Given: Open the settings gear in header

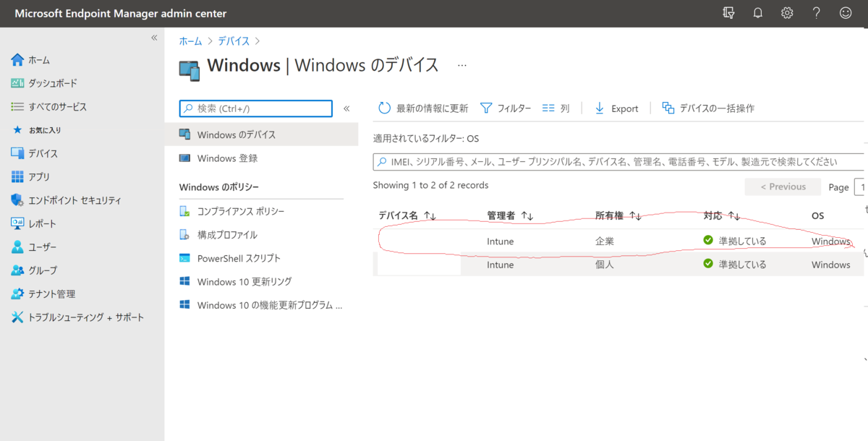Looking at the screenshot, I should coord(787,13).
